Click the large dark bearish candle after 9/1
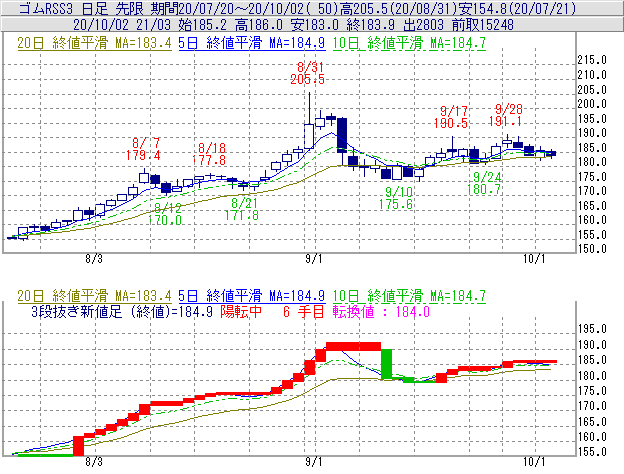The height and width of the screenshot is (474, 624). coord(342,135)
